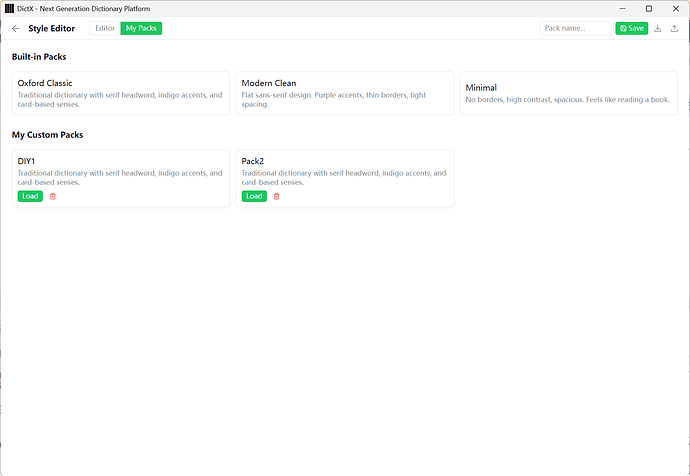Minimize the DictX window

point(622,9)
